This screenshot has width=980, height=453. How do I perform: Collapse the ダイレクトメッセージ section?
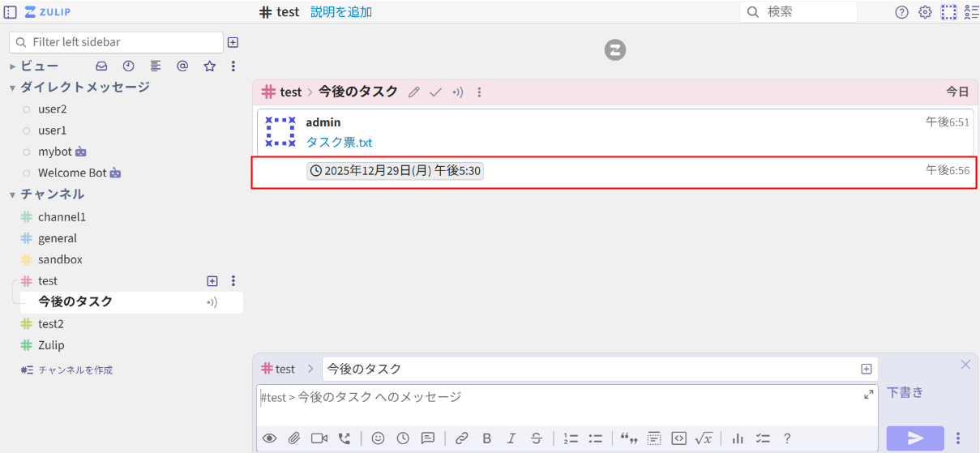tap(13, 88)
